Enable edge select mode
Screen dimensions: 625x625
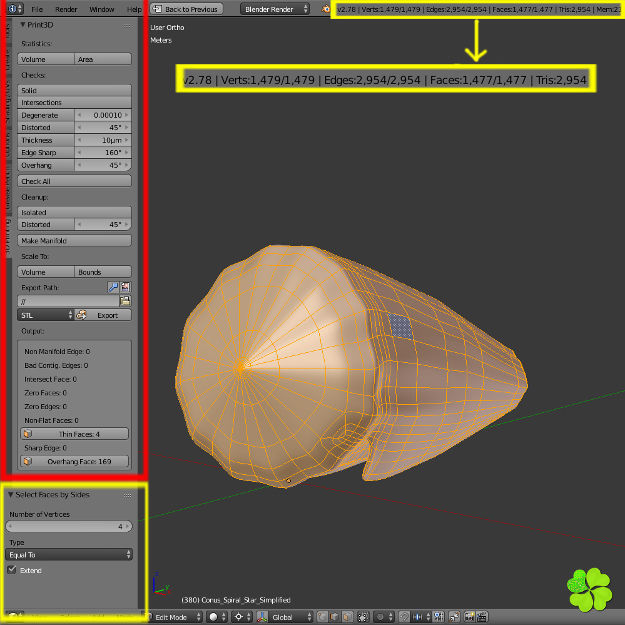tap(335, 617)
